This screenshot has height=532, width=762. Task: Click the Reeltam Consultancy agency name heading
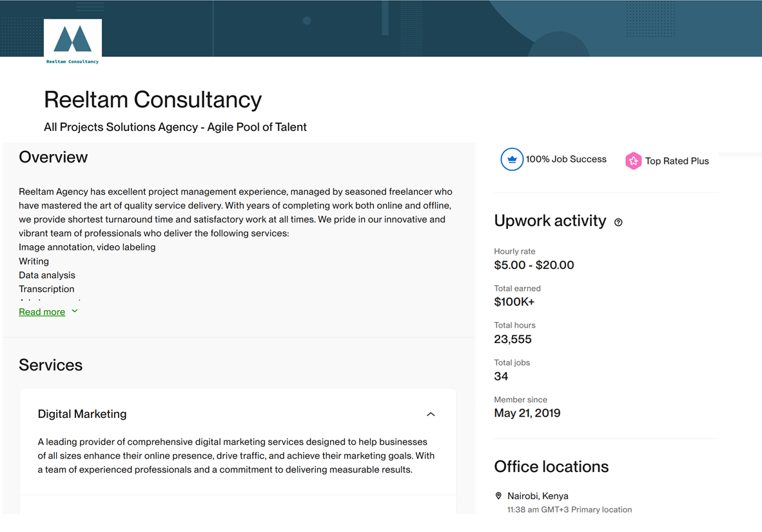click(x=153, y=100)
